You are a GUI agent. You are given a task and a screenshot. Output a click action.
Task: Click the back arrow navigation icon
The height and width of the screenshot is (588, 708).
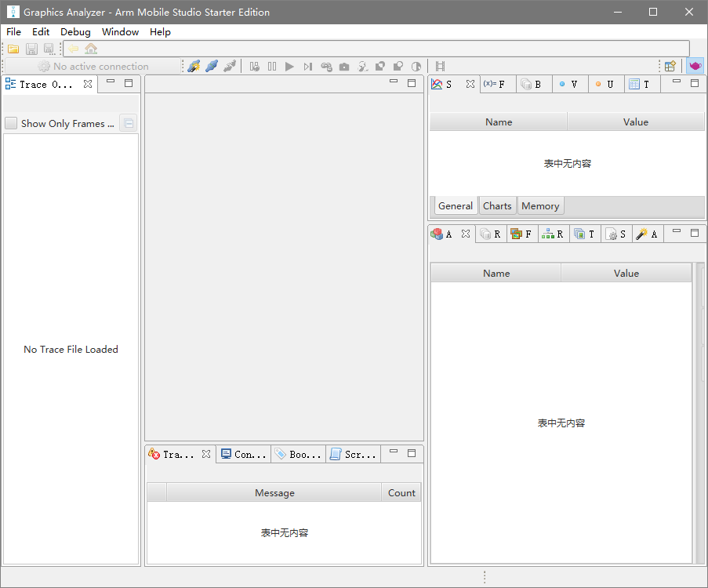point(74,49)
